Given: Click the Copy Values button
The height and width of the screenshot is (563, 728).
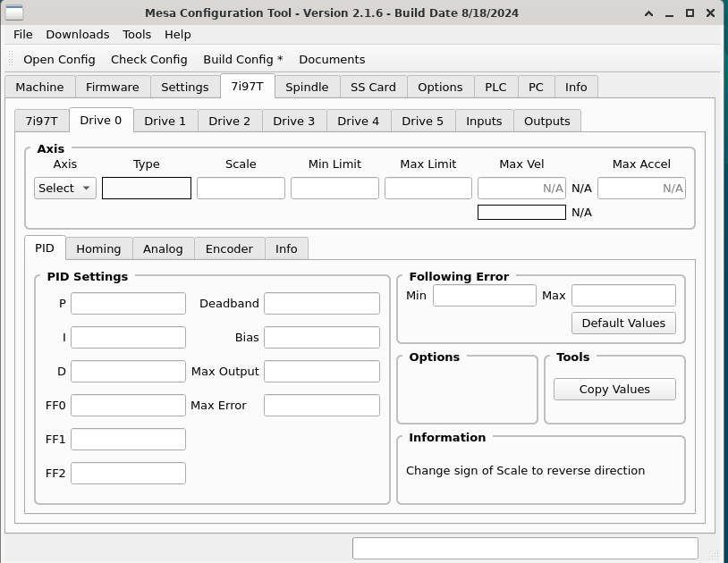Looking at the screenshot, I should click(614, 389).
